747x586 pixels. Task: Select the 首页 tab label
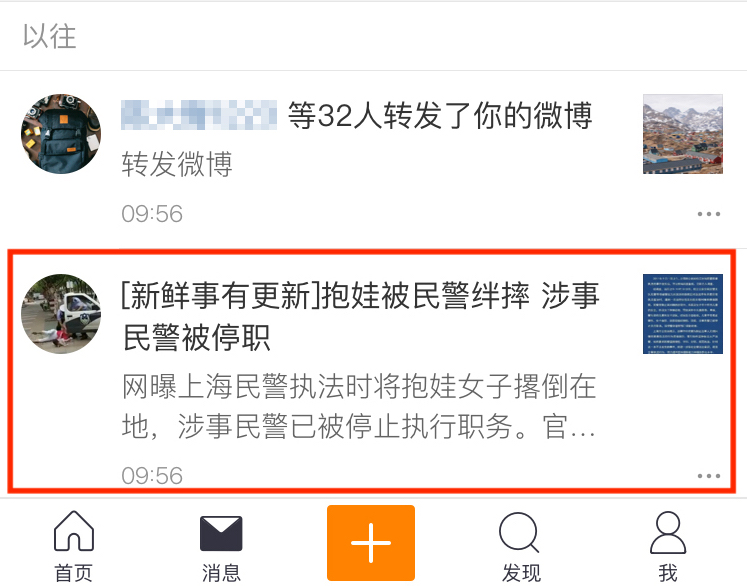(x=73, y=572)
